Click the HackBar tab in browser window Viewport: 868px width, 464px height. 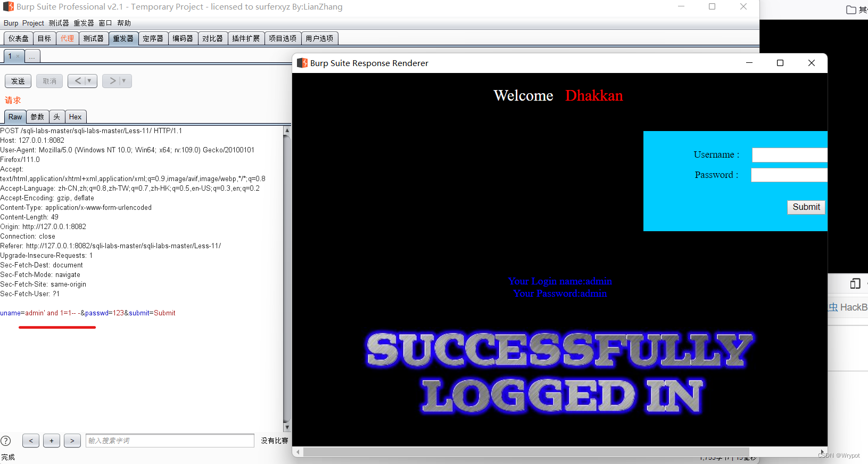pos(848,307)
